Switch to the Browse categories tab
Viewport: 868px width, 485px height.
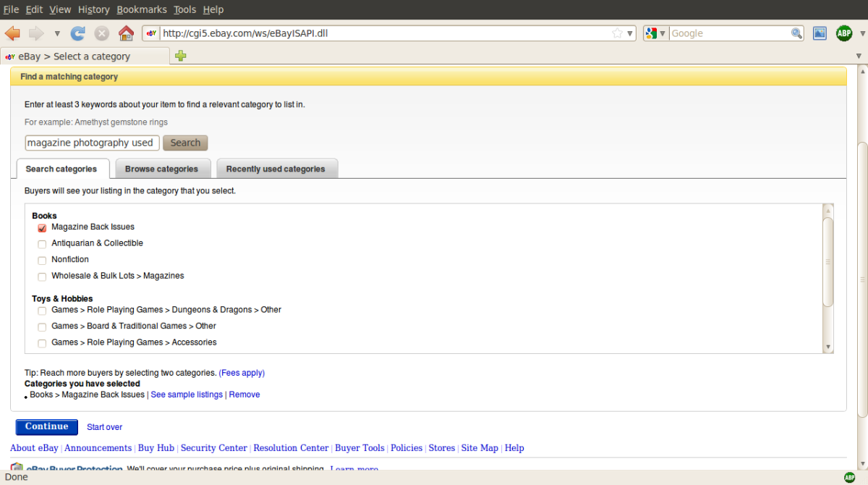coord(163,168)
